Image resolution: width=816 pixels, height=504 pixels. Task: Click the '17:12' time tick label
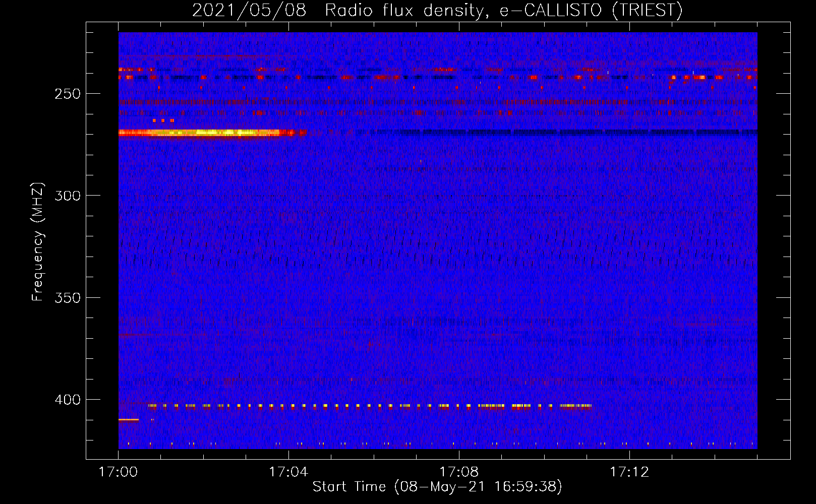(x=629, y=472)
